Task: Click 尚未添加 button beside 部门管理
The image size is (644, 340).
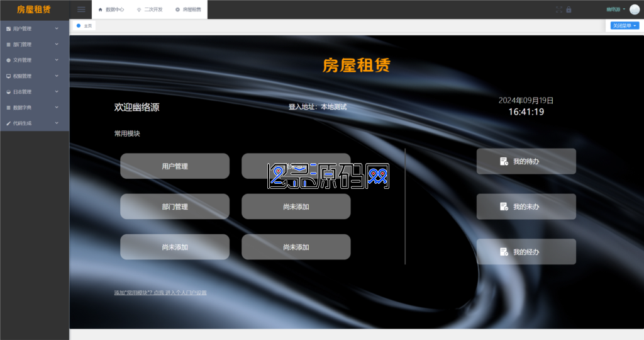Action: pyautogui.click(x=296, y=207)
